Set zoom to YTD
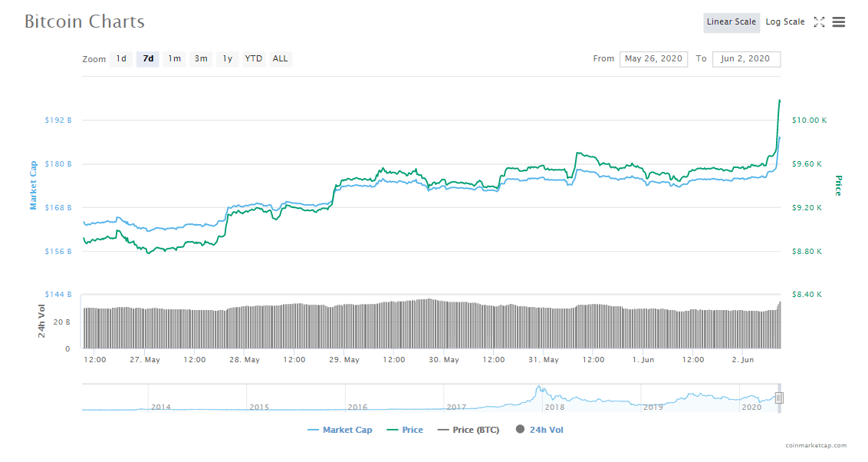Viewport: 868px width, 462px height. click(254, 59)
